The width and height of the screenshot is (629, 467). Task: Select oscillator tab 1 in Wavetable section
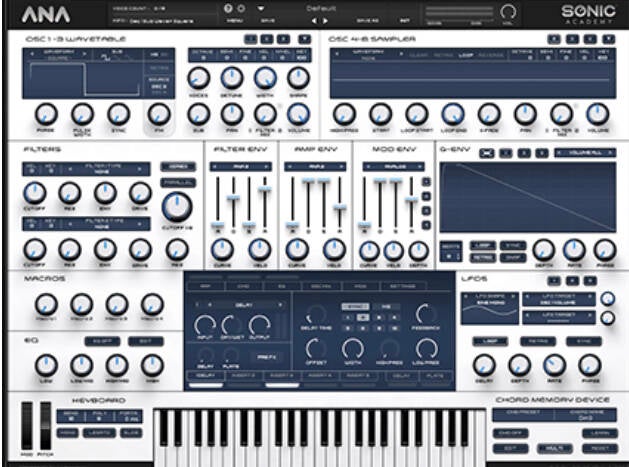(x=251, y=39)
